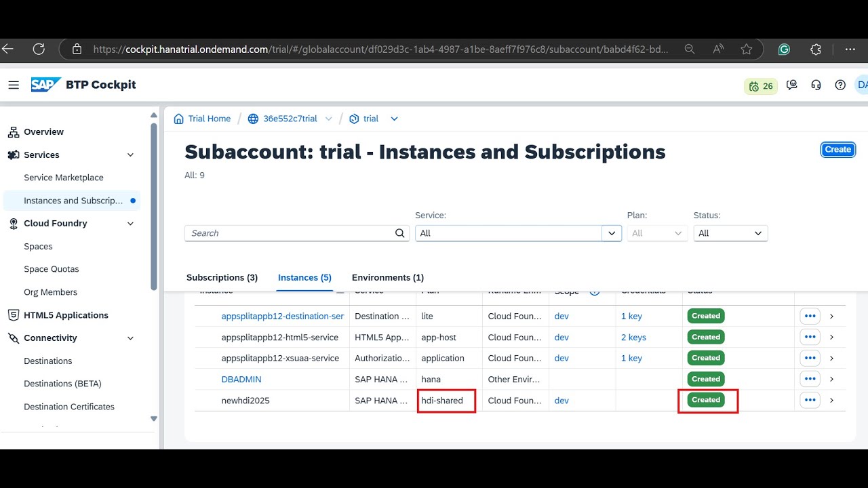
Task: Open Overview in sidebar
Action: click(43, 132)
